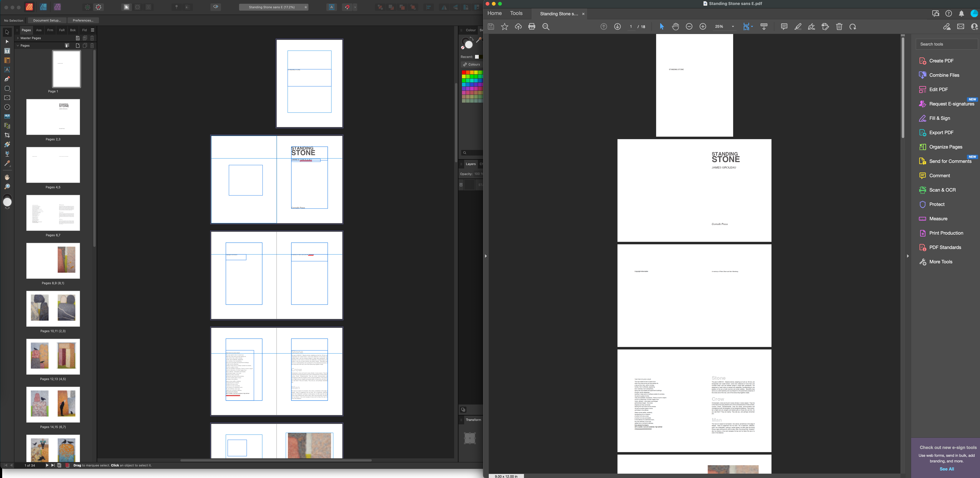The image size is (980, 478).
Task: Collapse the Acrobat right tools pane arrow
Action: tap(908, 256)
